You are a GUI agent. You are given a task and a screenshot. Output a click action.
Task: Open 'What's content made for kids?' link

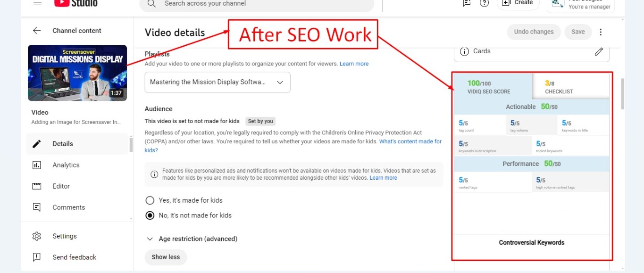[x=410, y=141]
